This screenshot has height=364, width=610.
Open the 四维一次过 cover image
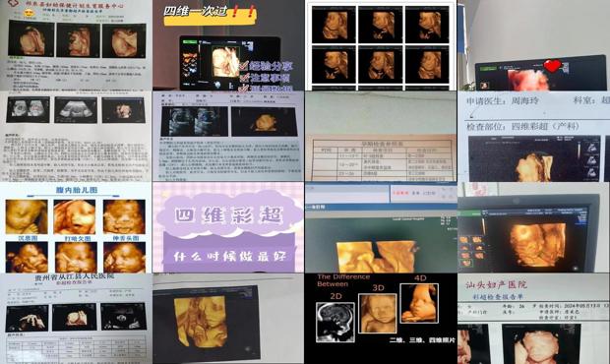coord(228,45)
